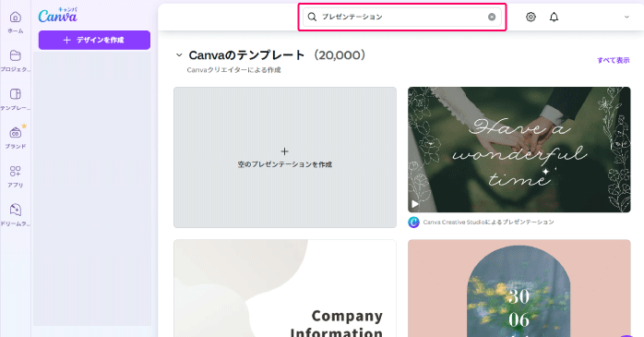Viewport: 644px width, 337px height.
Task: Clear the search field with X icon
Action: point(492,17)
